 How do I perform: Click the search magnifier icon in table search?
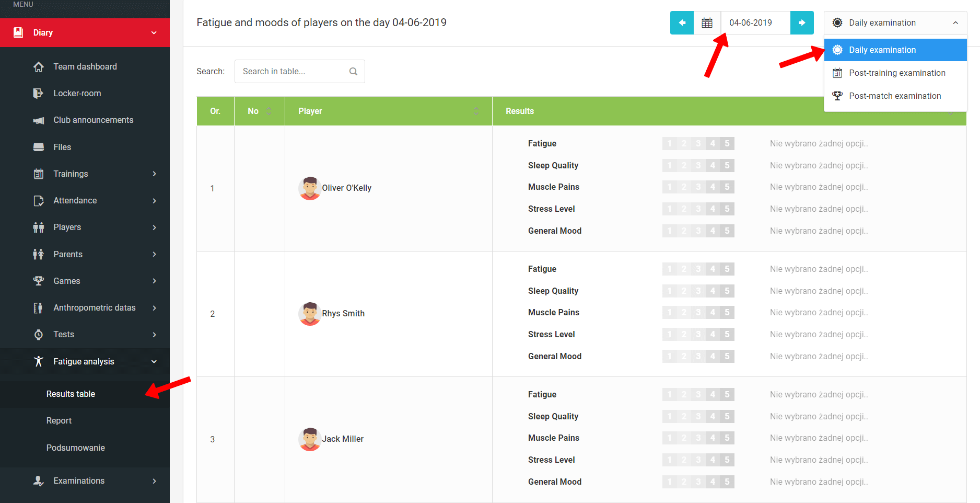353,72
